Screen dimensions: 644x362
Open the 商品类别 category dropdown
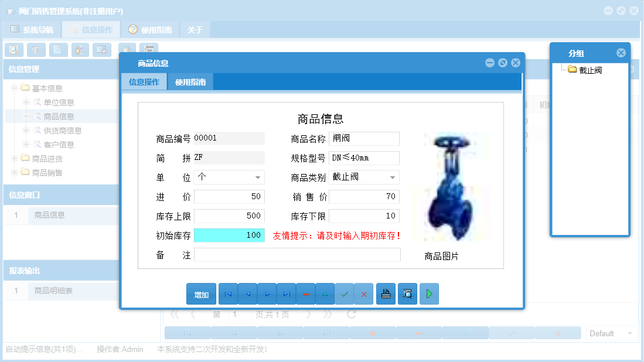[392, 177]
